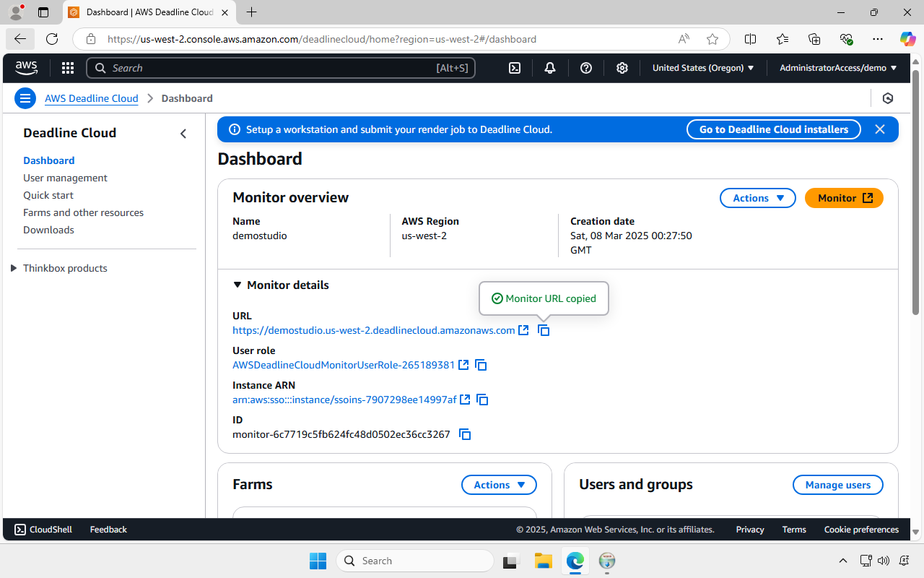Viewport: 924px width, 578px height.
Task: Open the AWS settings gear icon
Action: (622, 67)
